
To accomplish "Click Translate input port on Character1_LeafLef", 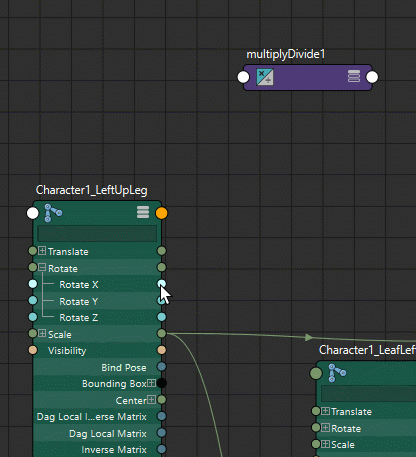I will [316, 411].
